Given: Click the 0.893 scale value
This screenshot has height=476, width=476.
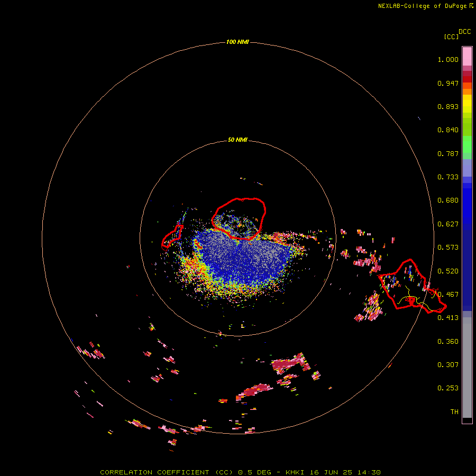Looking at the screenshot, I should coord(448,106).
